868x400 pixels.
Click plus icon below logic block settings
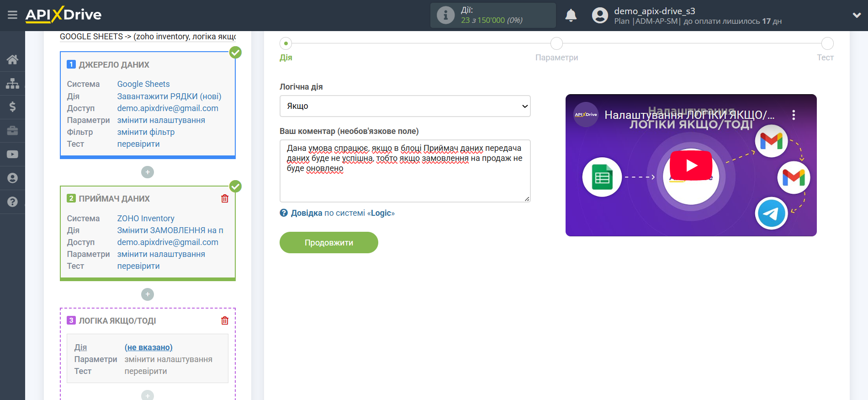[x=147, y=395]
